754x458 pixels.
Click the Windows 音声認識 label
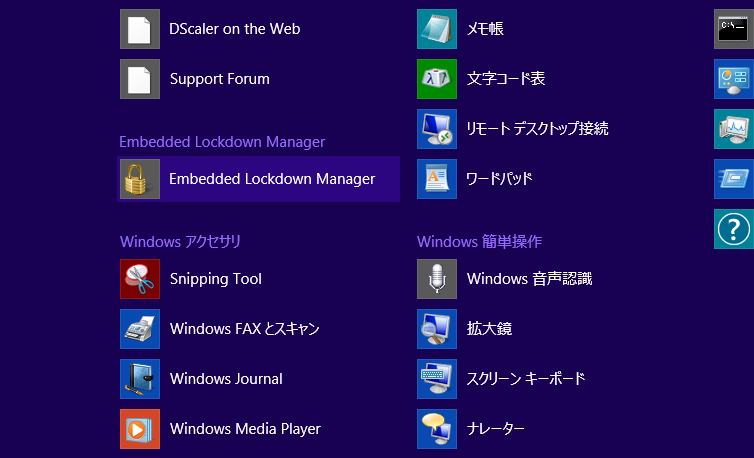tap(529, 279)
